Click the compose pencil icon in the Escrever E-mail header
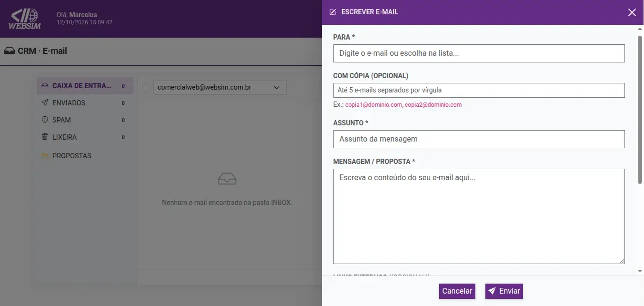This screenshot has width=644, height=306. tap(333, 12)
